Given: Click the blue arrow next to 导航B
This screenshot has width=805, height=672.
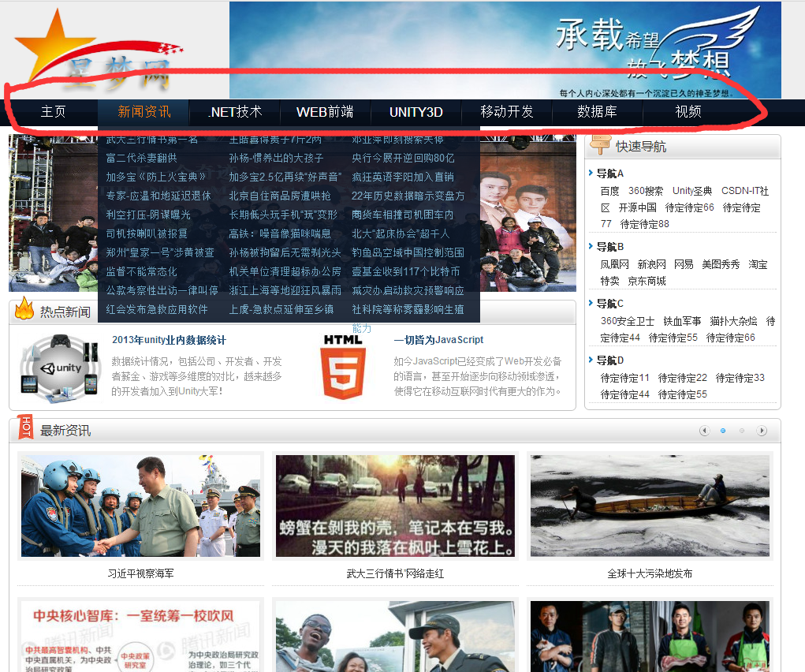Looking at the screenshot, I should (591, 247).
